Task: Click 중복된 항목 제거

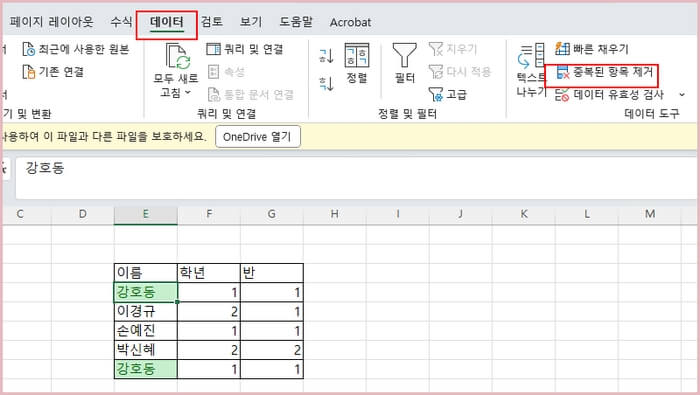Action: click(x=604, y=72)
